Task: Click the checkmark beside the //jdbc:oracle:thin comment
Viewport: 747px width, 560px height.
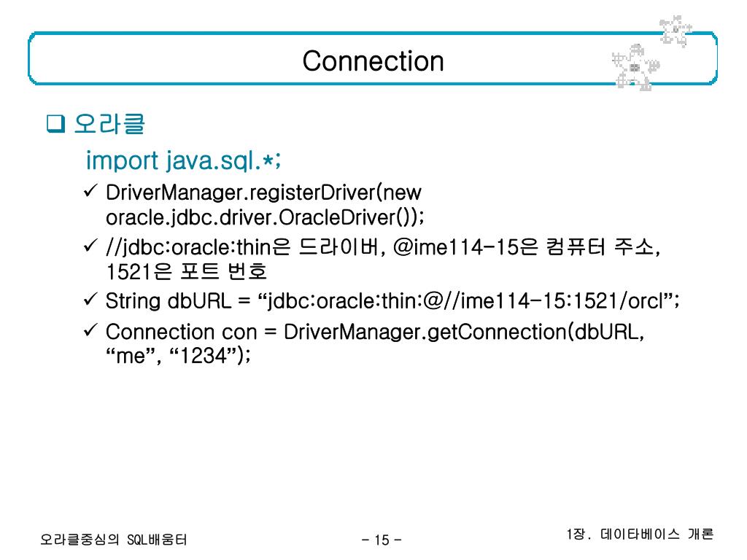Action: click(x=90, y=246)
